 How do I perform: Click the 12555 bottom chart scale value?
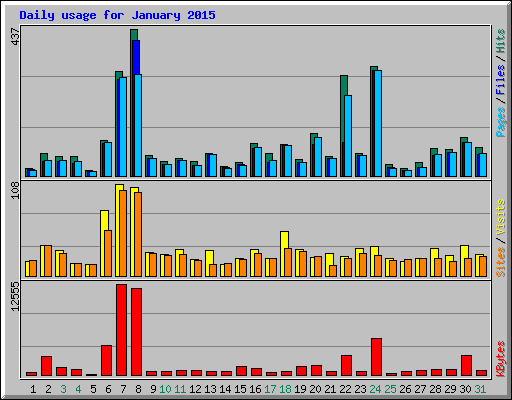pyautogui.click(x=15, y=297)
